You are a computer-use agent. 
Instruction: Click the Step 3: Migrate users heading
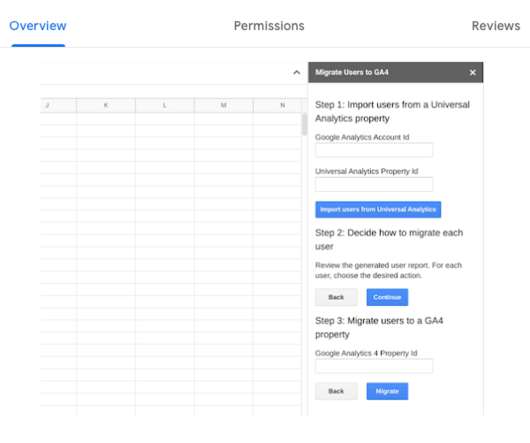tap(379, 327)
